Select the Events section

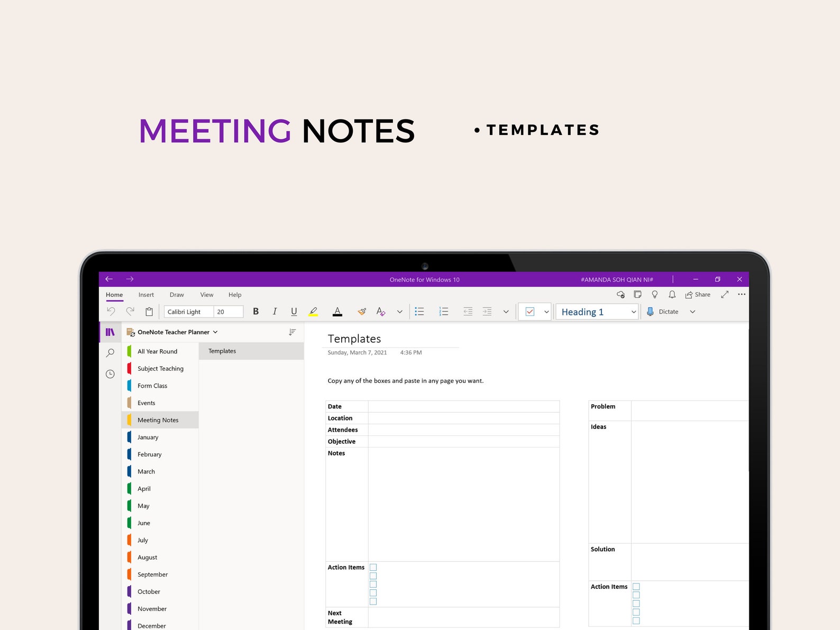[160, 403]
